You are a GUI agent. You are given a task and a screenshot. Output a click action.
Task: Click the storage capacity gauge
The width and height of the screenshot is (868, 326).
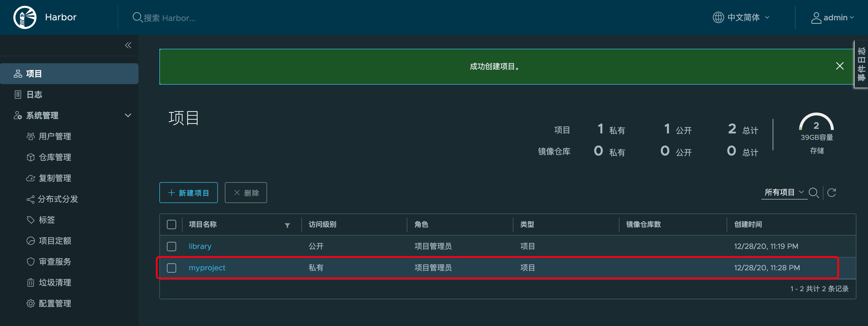coord(816,122)
